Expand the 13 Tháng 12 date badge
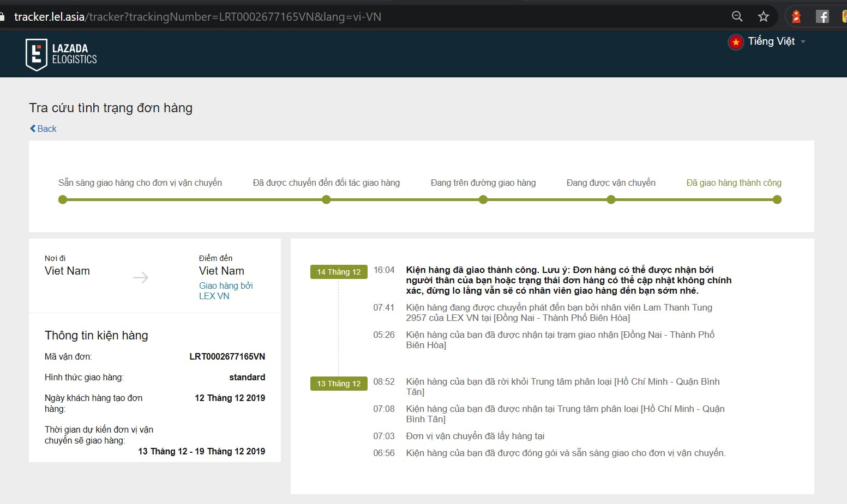This screenshot has width=847, height=504. coord(339,383)
